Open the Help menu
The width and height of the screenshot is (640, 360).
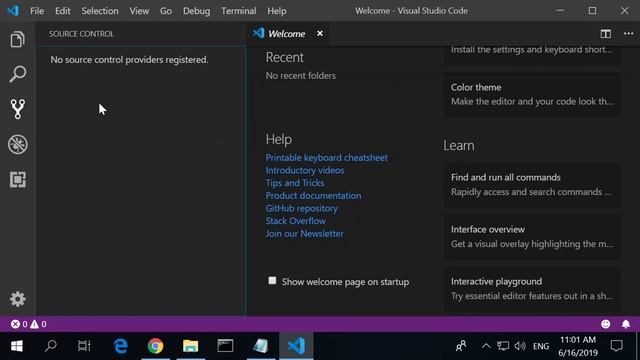point(277,11)
